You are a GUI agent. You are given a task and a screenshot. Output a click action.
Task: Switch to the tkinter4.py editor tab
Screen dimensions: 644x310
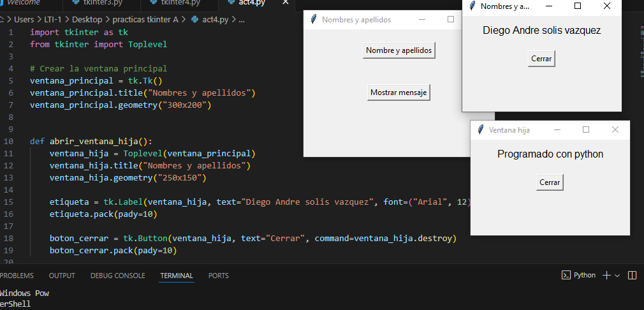(177, 3)
